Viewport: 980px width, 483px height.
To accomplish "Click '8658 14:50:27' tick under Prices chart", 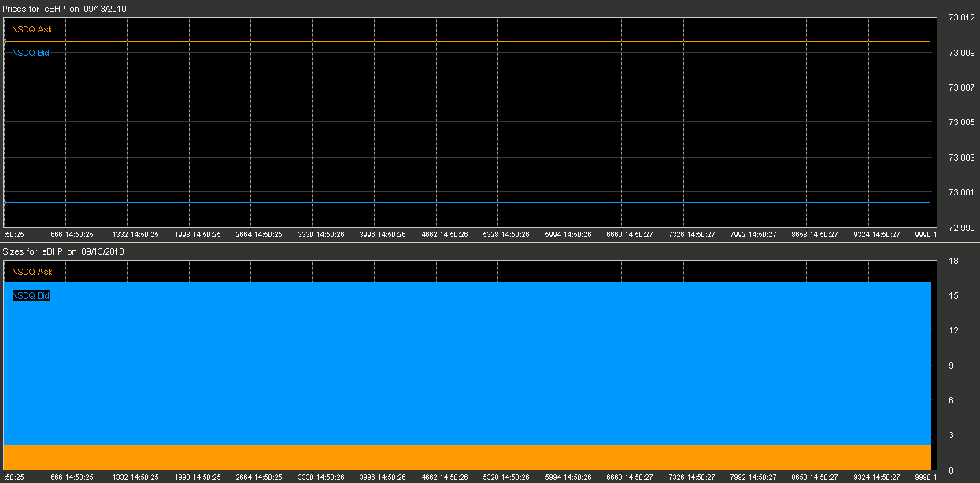I will [x=815, y=234].
